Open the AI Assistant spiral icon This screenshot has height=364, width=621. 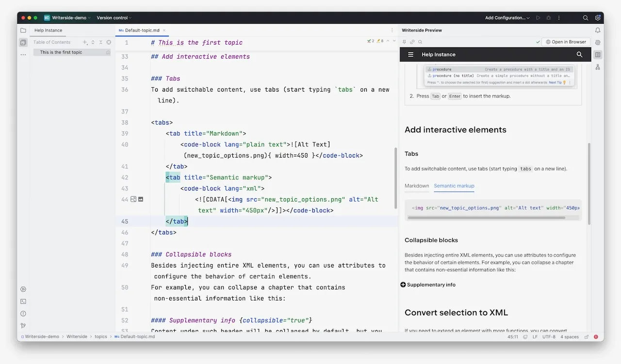(598, 43)
